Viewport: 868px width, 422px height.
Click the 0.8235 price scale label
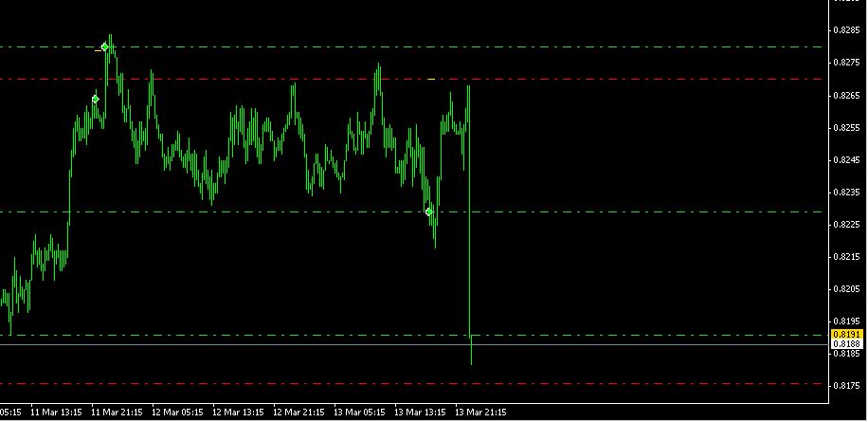click(x=847, y=193)
